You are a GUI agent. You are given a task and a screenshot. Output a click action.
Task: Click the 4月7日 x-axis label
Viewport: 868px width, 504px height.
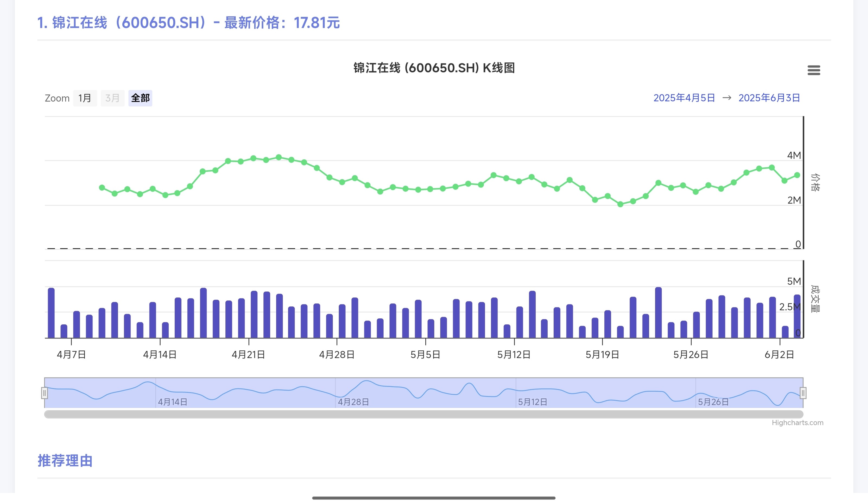point(71,354)
